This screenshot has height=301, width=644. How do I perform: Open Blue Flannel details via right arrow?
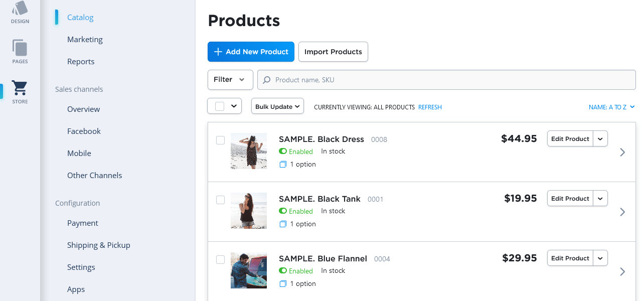point(622,271)
